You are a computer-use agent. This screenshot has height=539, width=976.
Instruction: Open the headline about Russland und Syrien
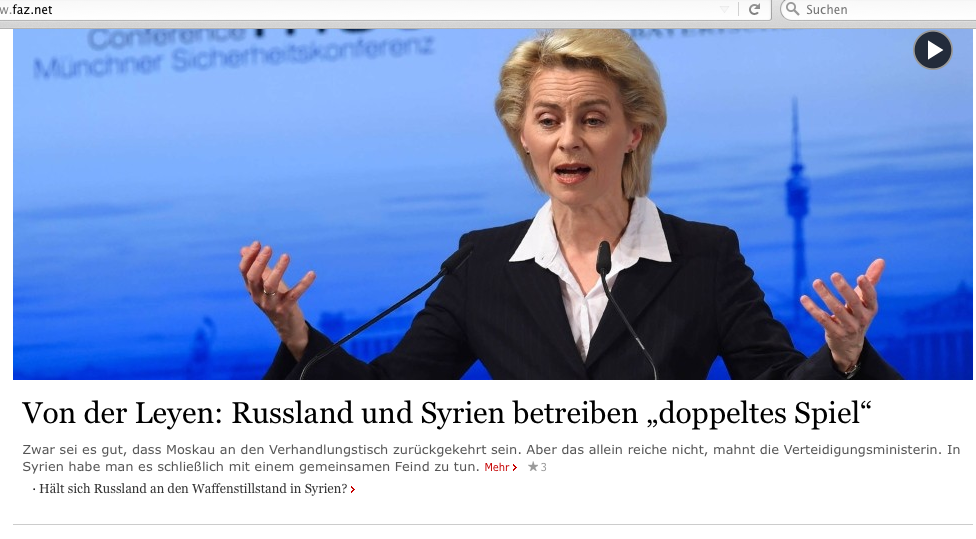tap(446, 413)
